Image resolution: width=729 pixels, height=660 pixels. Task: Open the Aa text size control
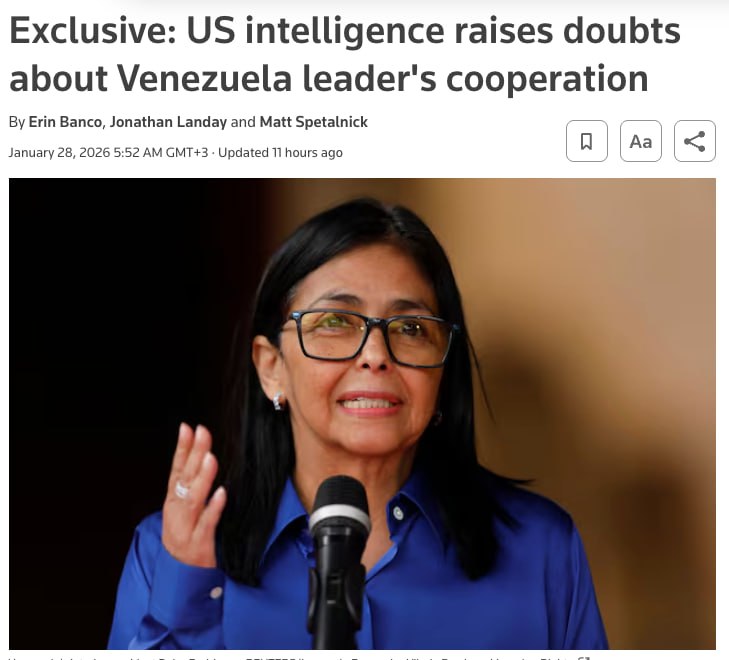point(641,141)
